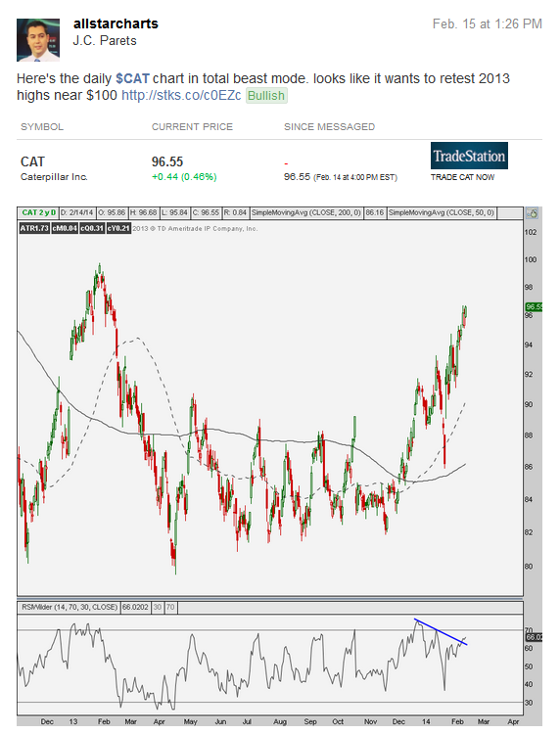Select the current price 96.55
Viewport: 560px width, 734px height.
pos(167,161)
